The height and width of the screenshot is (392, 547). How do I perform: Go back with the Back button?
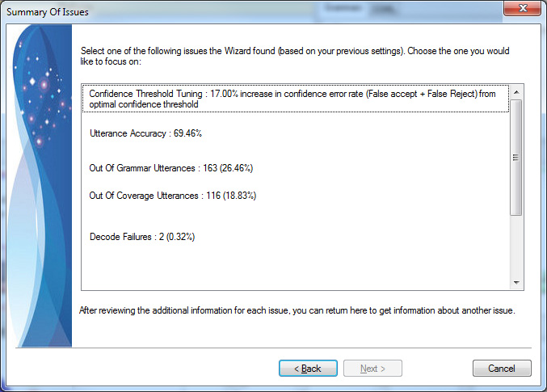tap(308, 369)
